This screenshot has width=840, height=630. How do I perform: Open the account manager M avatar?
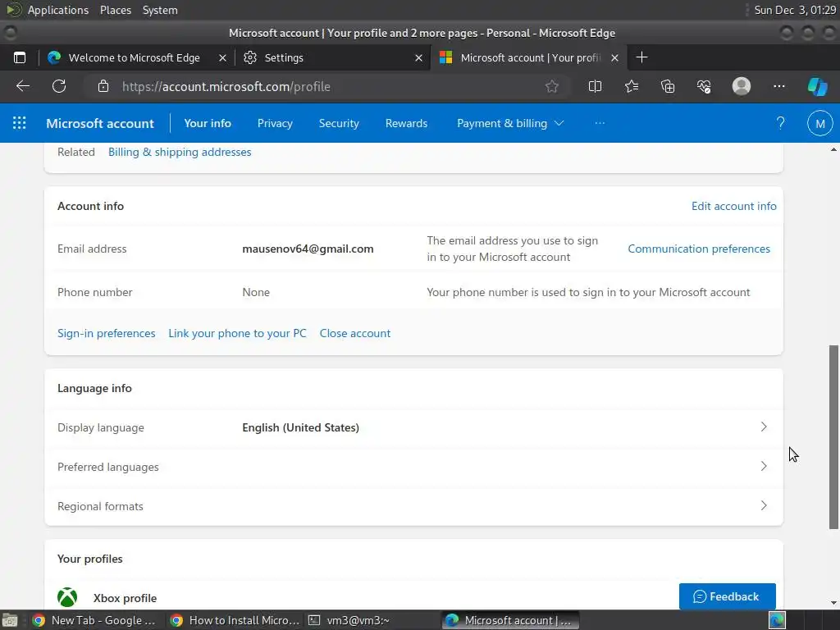819,123
